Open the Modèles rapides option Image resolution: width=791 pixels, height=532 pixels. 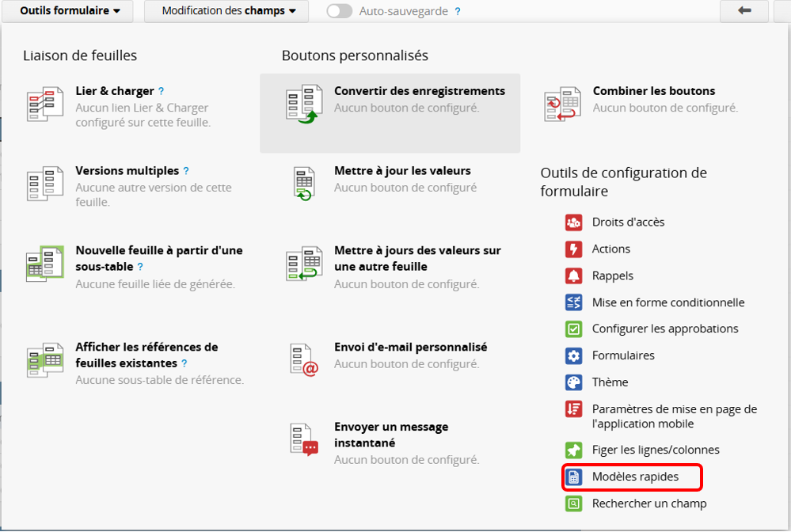634,477
